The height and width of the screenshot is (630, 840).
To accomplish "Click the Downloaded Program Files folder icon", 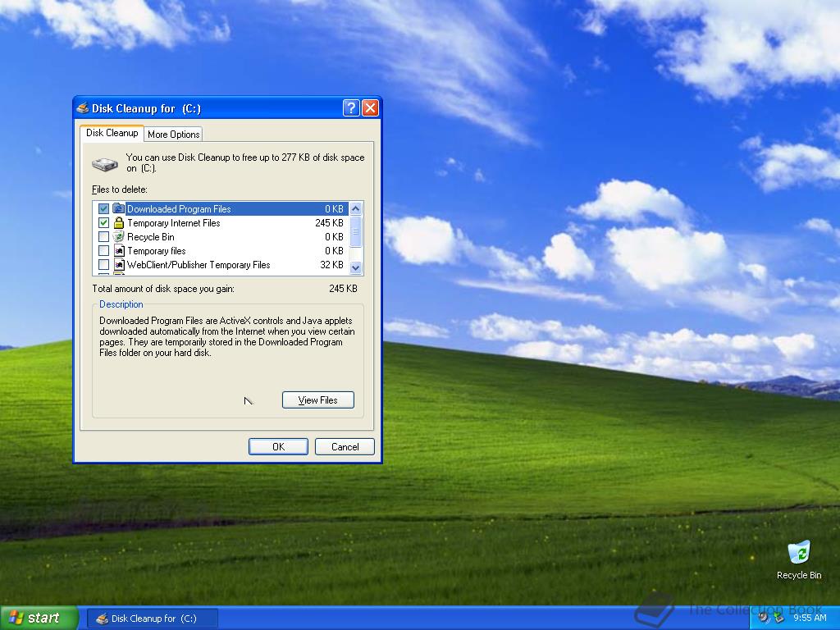I will coord(118,209).
